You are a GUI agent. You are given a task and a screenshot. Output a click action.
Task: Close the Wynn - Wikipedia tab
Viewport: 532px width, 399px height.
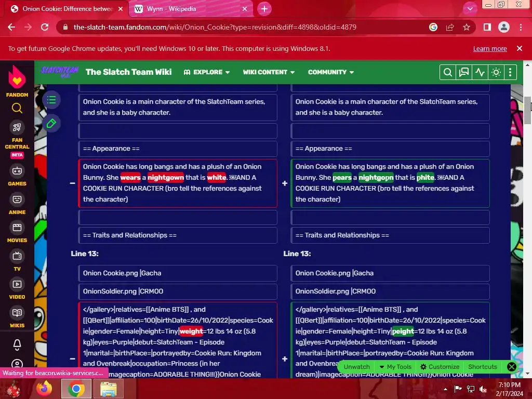(x=245, y=9)
